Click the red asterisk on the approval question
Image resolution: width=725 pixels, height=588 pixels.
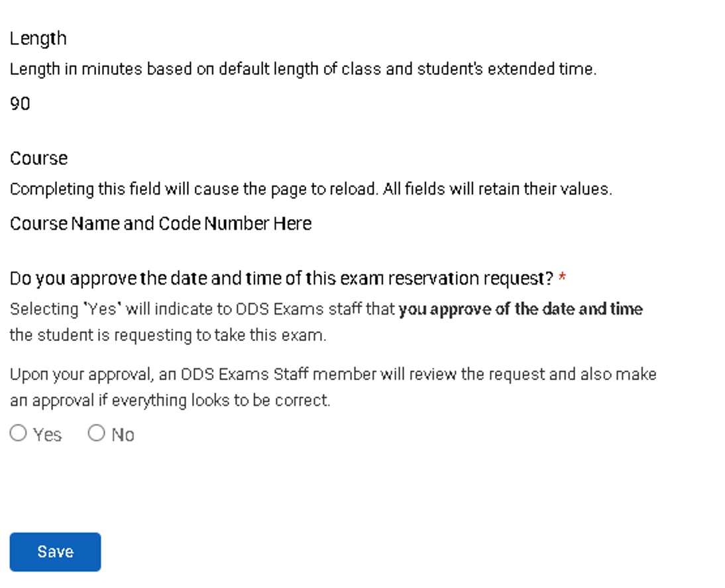pos(561,277)
